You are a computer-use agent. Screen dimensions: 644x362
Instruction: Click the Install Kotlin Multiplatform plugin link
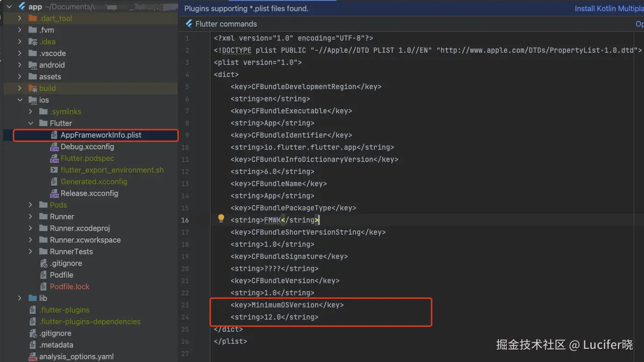click(609, 8)
